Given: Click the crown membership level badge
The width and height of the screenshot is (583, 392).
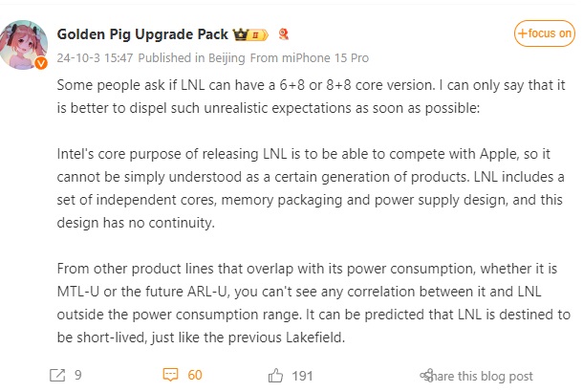Looking at the screenshot, I should coord(250,34).
